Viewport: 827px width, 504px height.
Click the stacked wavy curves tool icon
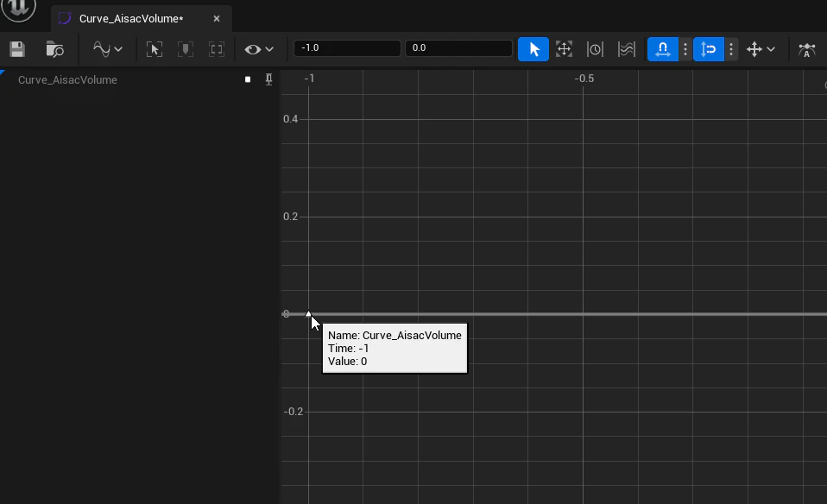pyautogui.click(x=626, y=49)
